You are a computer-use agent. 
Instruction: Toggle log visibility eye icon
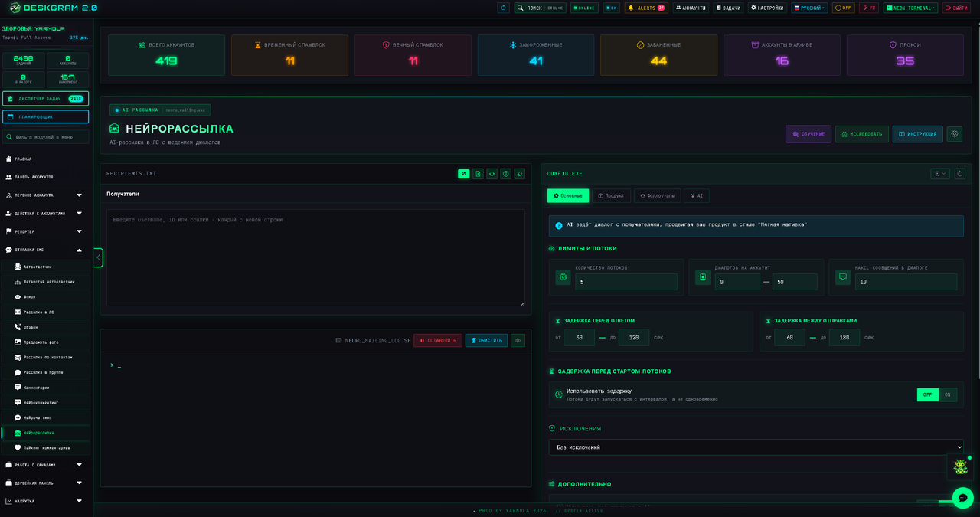point(518,341)
